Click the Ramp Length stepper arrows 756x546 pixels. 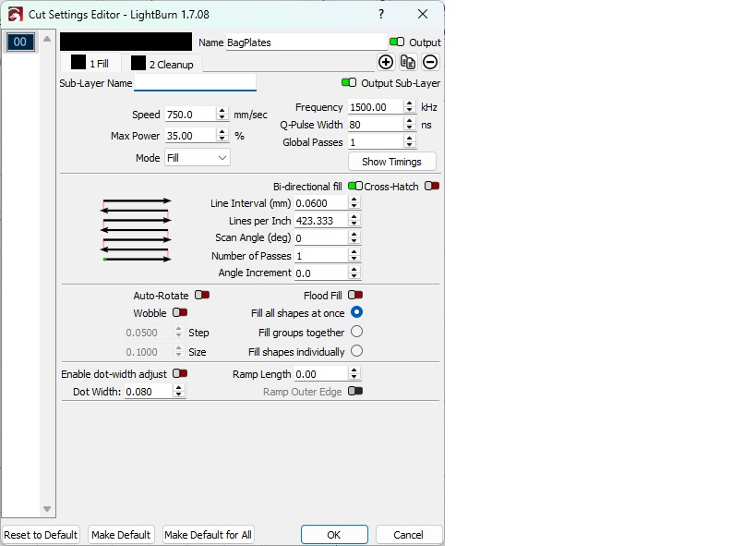pos(354,373)
